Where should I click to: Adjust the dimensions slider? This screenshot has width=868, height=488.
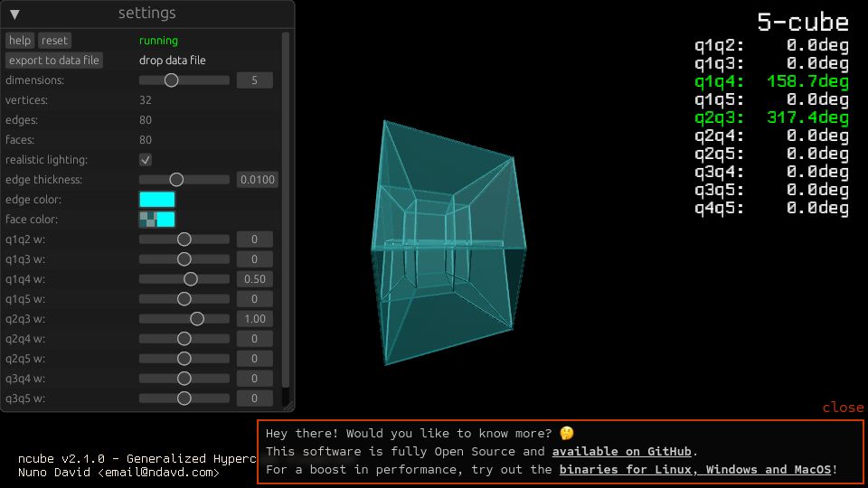pyautogui.click(x=184, y=80)
